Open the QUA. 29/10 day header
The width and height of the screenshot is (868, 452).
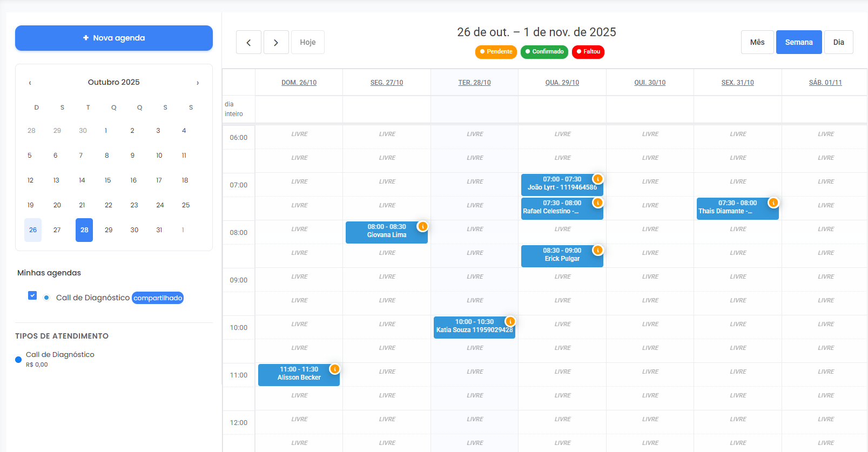[562, 83]
